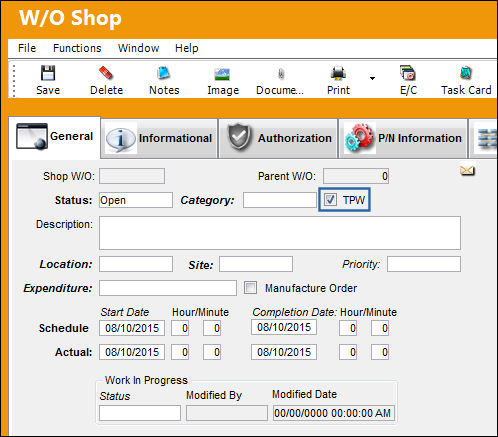
Task: Open the Functions menu
Action: [x=77, y=48]
